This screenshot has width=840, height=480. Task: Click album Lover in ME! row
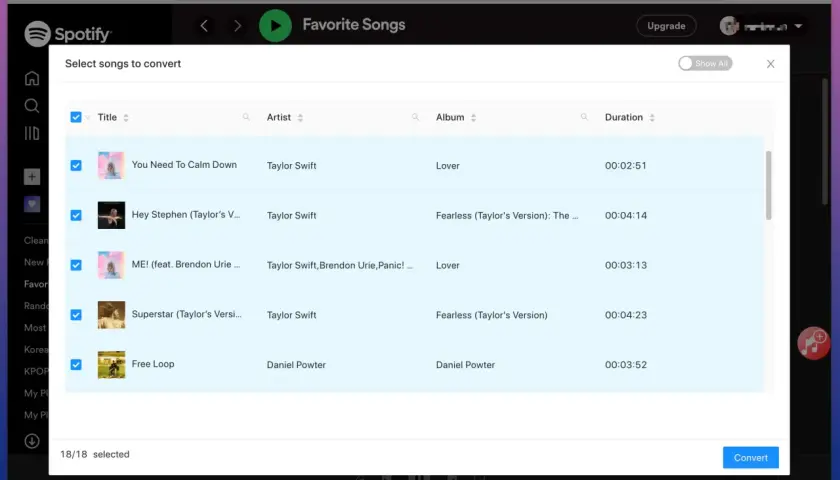(448, 265)
